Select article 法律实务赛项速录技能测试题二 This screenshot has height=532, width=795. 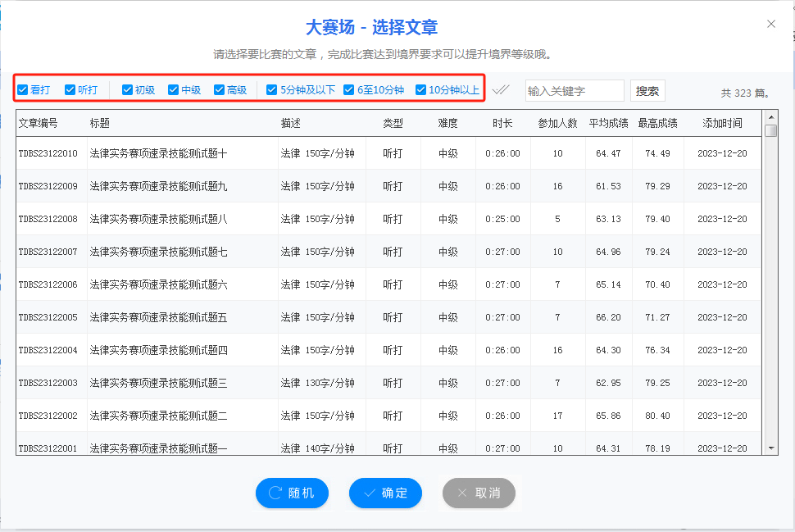(x=158, y=416)
